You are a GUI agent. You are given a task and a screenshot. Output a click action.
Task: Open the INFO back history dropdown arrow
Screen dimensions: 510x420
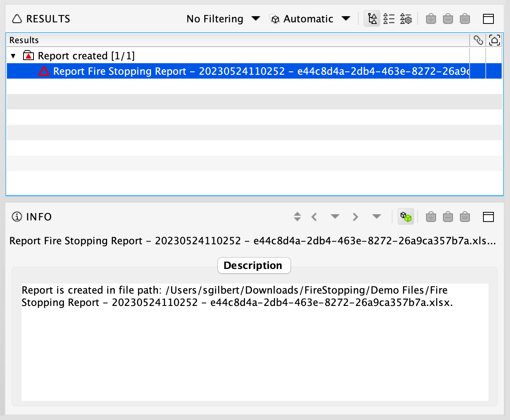(335, 217)
